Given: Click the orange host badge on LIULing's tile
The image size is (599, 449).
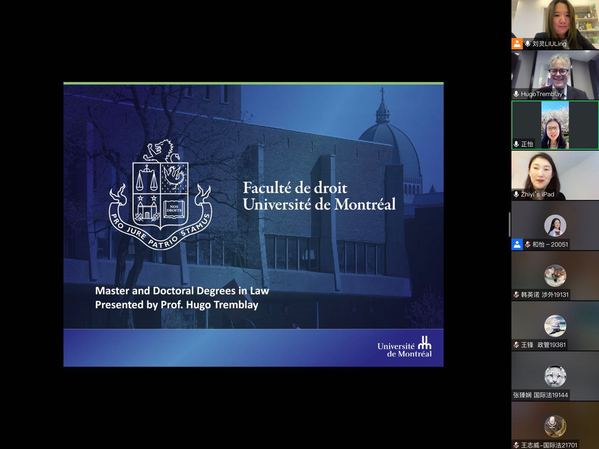Looking at the screenshot, I should pyautogui.click(x=517, y=44).
